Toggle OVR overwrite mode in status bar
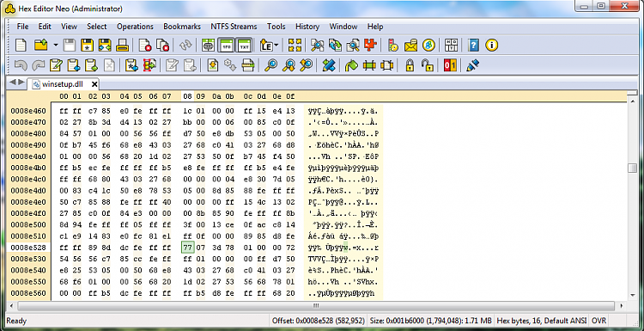Viewport: 644px width, 331px height. [598, 321]
